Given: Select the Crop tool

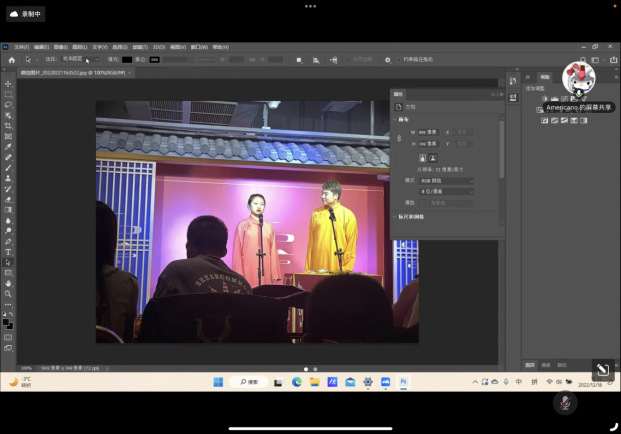Looking at the screenshot, I should [8, 125].
